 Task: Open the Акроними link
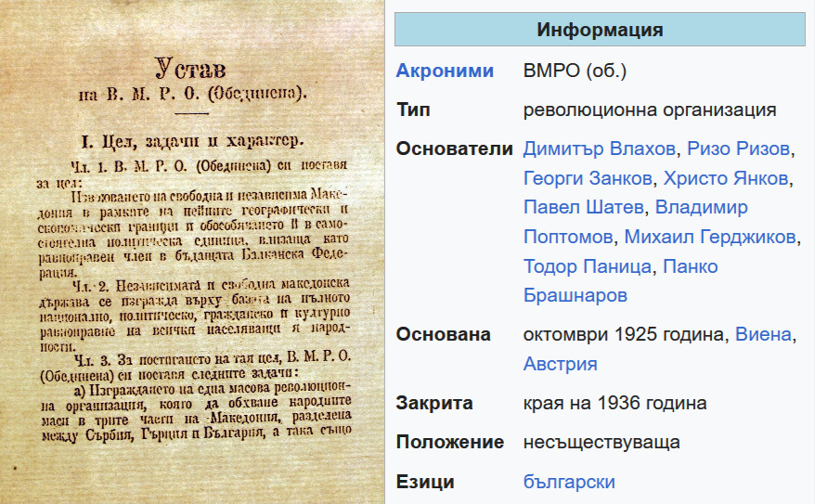pyautogui.click(x=445, y=71)
